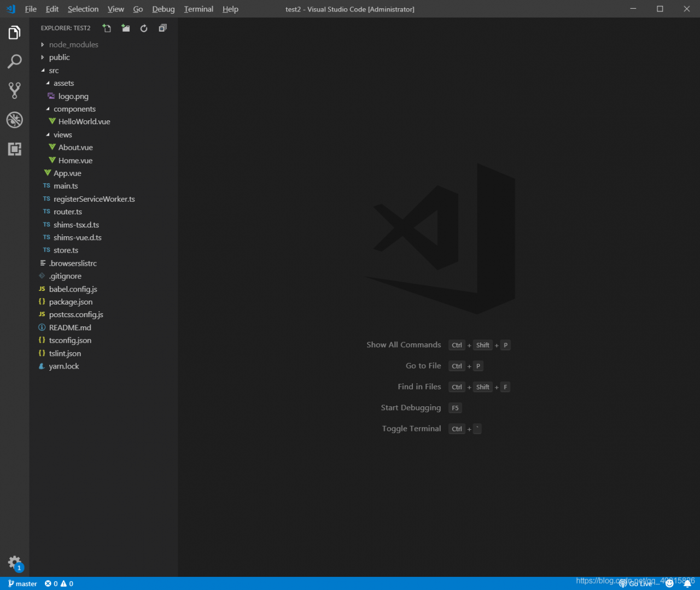Open the Terminal menu
The height and width of the screenshot is (590, 700).
[199, 9]
